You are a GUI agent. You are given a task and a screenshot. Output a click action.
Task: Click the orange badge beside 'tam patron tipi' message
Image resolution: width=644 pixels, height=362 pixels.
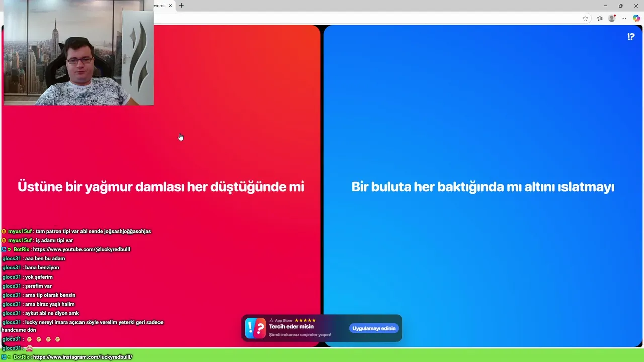[4, 231]
